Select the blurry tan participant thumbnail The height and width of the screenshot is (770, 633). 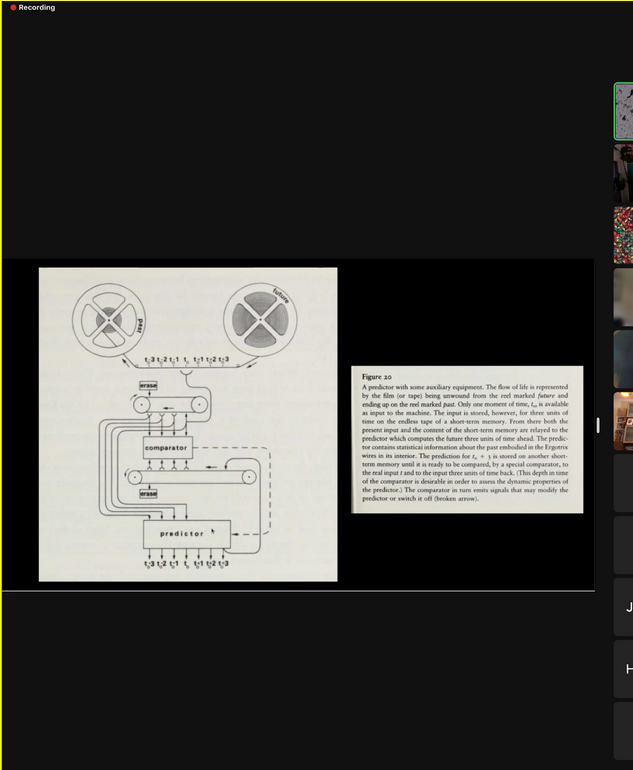coord(624,297)
